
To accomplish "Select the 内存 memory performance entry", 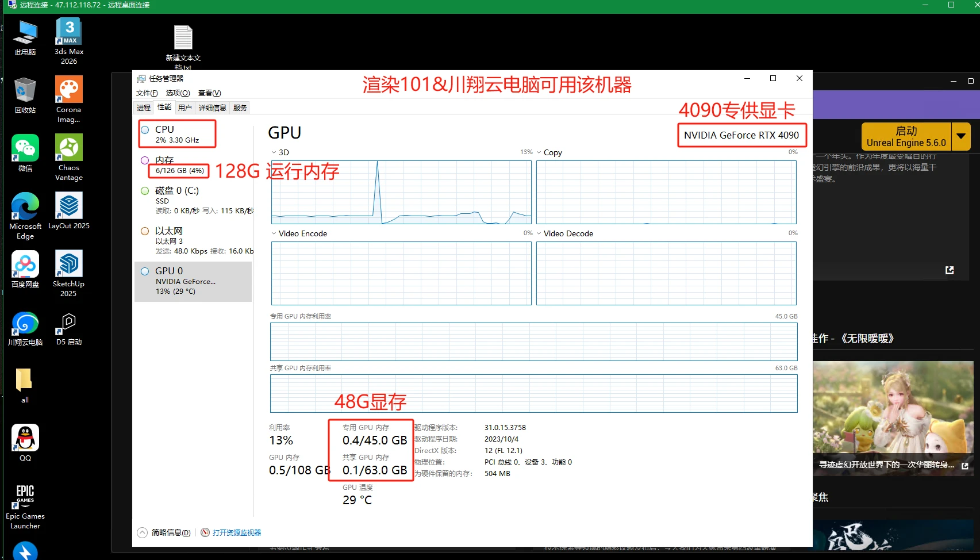I will click(193, 165).
